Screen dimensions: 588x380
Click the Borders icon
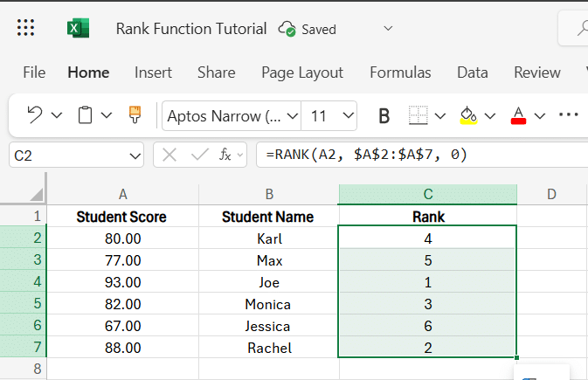pyautogui.click(x=419, y=115)
